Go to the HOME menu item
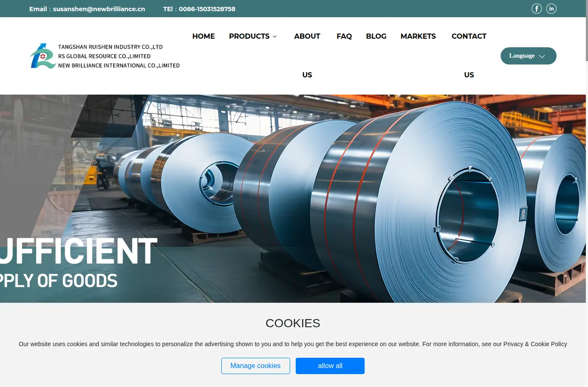This screenshot has height=387, width=588. click(204, 36)
